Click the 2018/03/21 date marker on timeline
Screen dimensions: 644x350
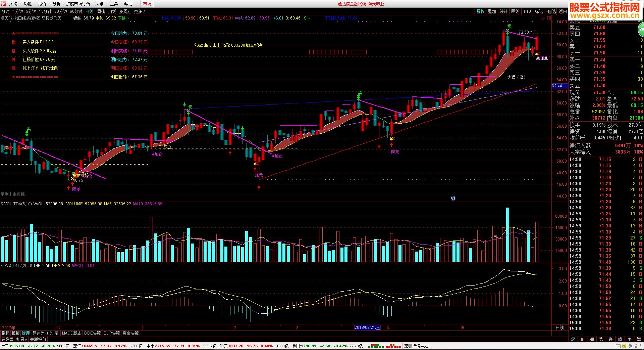pos(368,327)
